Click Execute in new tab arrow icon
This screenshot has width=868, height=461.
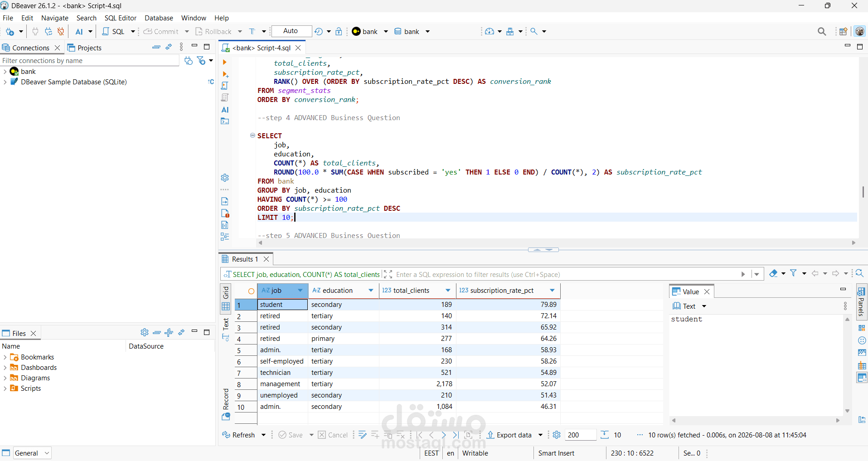(225, 74)
